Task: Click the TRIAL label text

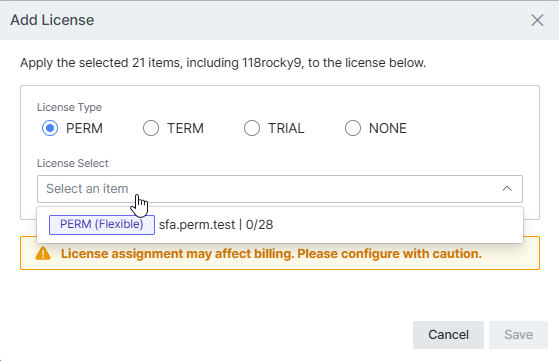Action: [286, 128]
